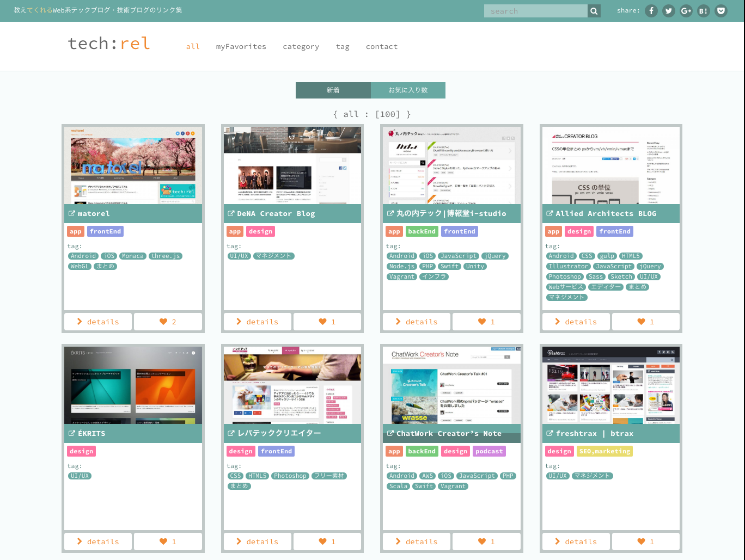Image resolution: width=745 pixels, height=560 pixels.
Task: Focus the search input field
Action: pyautogui.click(x=535, y=11)
